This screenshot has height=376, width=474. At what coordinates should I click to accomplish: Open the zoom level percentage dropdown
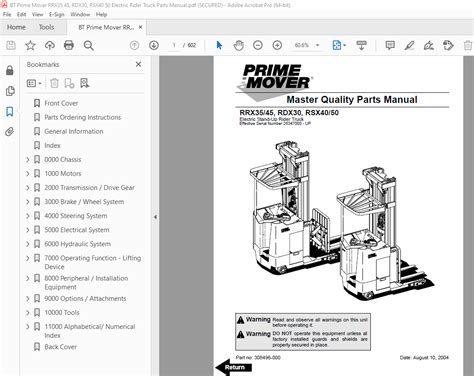[x=318, y=45]
